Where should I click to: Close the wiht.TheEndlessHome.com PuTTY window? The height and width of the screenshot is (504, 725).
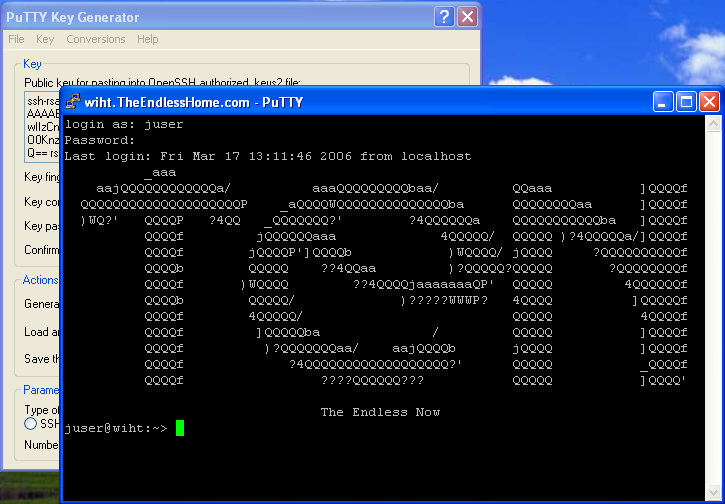709,102
